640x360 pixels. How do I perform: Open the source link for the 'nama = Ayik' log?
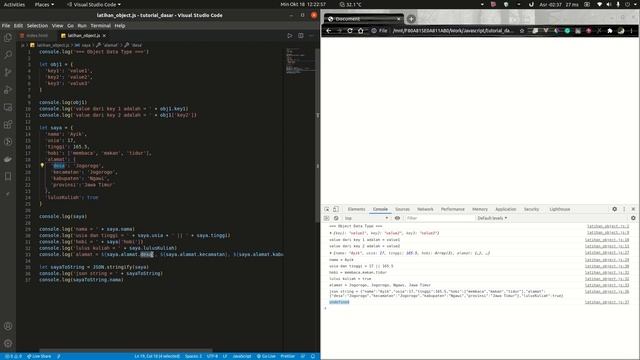click(607, 260)
